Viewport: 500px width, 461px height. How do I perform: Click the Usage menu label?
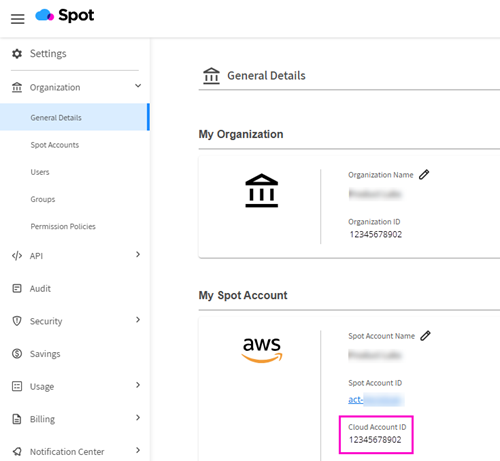pos(42,386)
